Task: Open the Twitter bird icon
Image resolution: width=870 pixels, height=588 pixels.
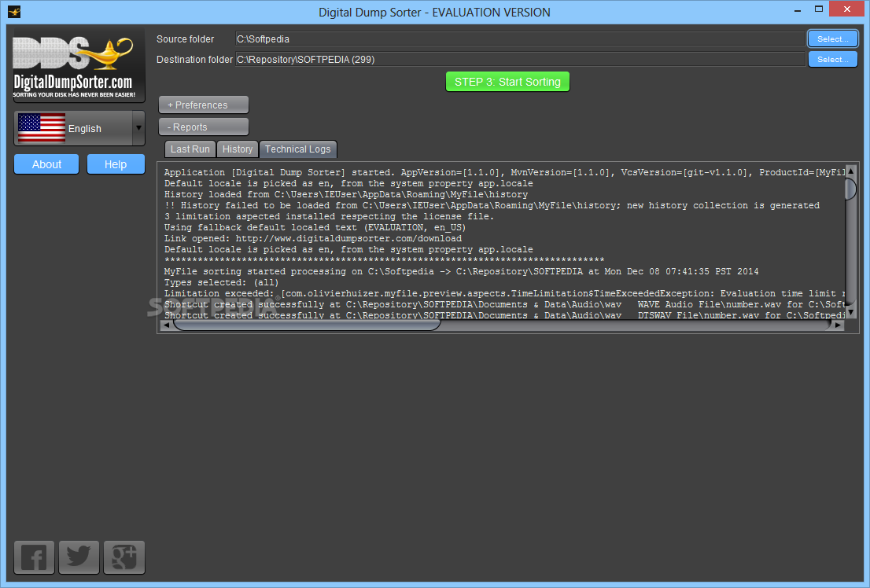Action: point(79,557)
